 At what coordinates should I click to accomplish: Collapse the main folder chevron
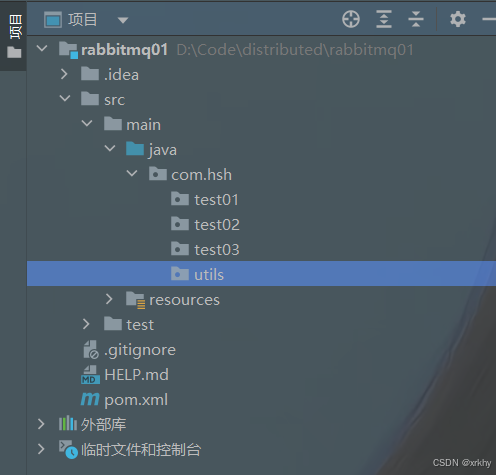click(87, 123)
